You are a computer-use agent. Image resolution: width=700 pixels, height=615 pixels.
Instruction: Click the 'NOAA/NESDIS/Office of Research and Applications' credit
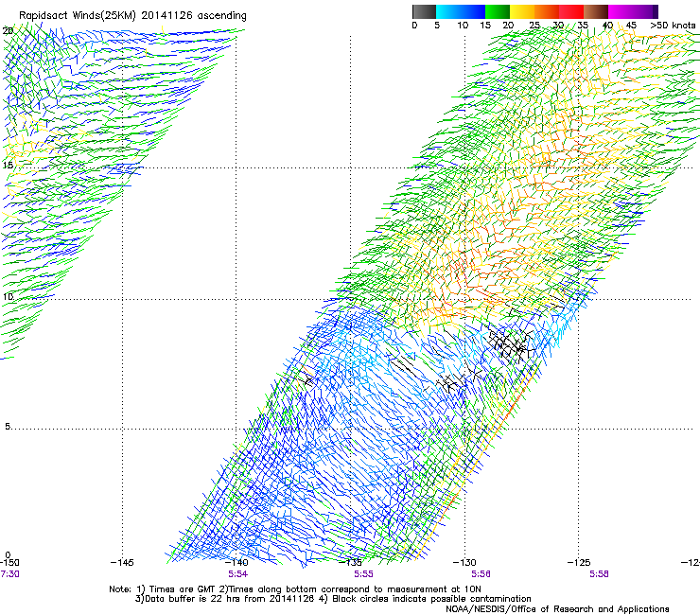pos(557,609)
